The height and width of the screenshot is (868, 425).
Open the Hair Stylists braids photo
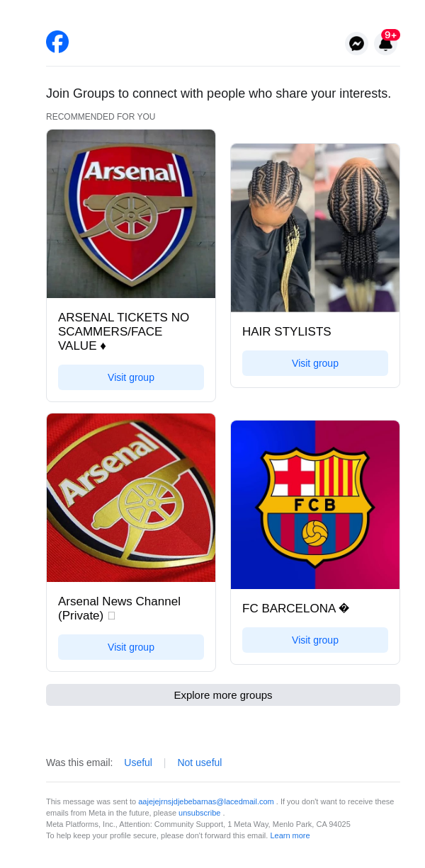[x=315, y=228]
